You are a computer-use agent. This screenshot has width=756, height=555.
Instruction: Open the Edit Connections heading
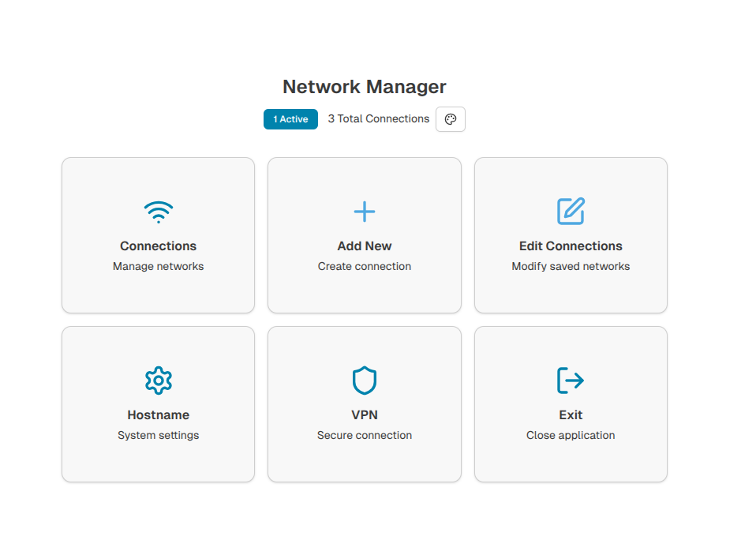point(571,246)
